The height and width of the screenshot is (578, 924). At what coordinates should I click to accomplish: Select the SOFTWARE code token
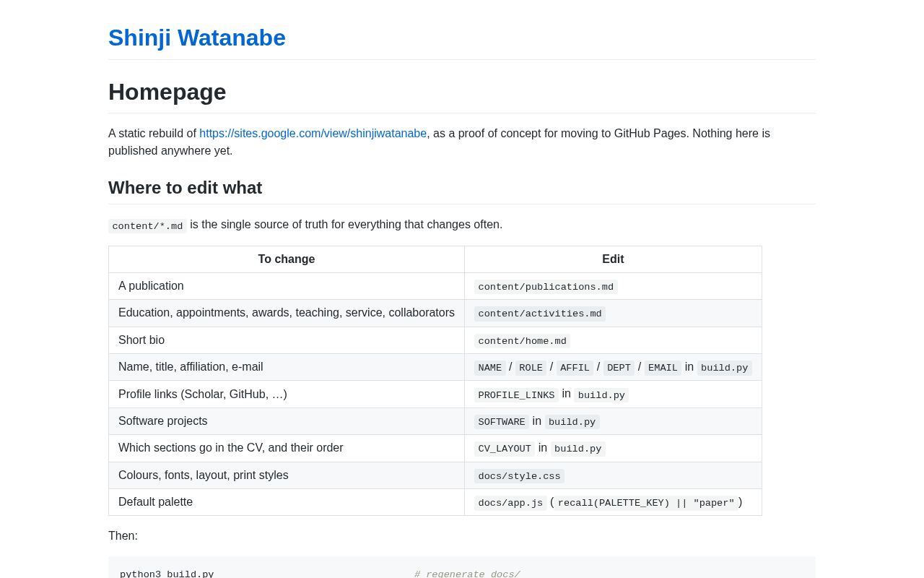point(502,422)
